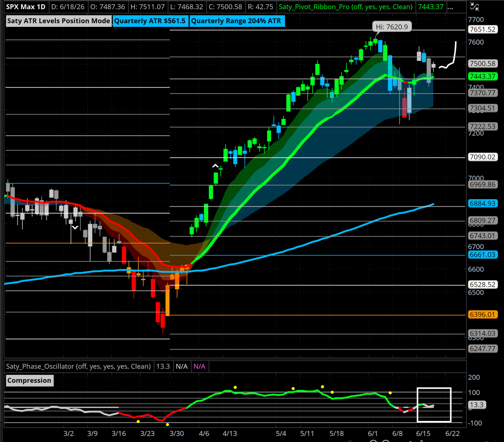
Task: Click the green 7443.37 value in the header
Action: 431,7
